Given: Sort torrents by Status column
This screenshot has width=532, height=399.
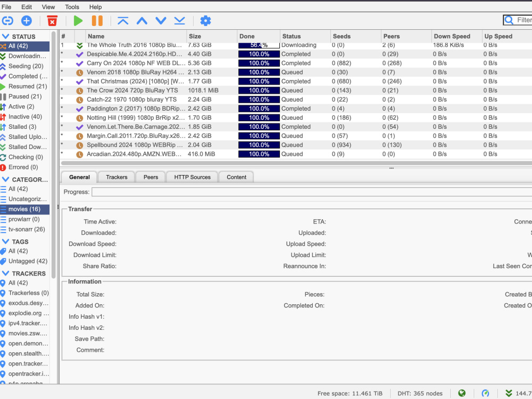Looking at the screenshot, I should [x=305, y=36].
